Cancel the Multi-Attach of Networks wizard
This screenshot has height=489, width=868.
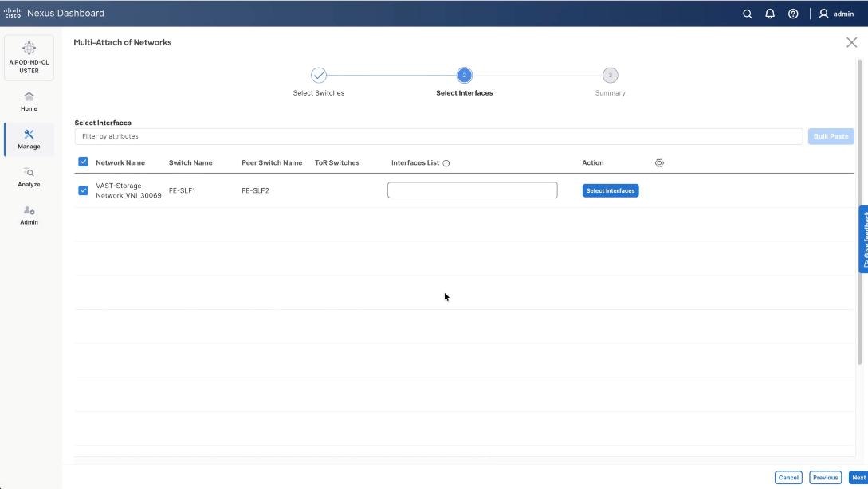(x=788, y=477)
